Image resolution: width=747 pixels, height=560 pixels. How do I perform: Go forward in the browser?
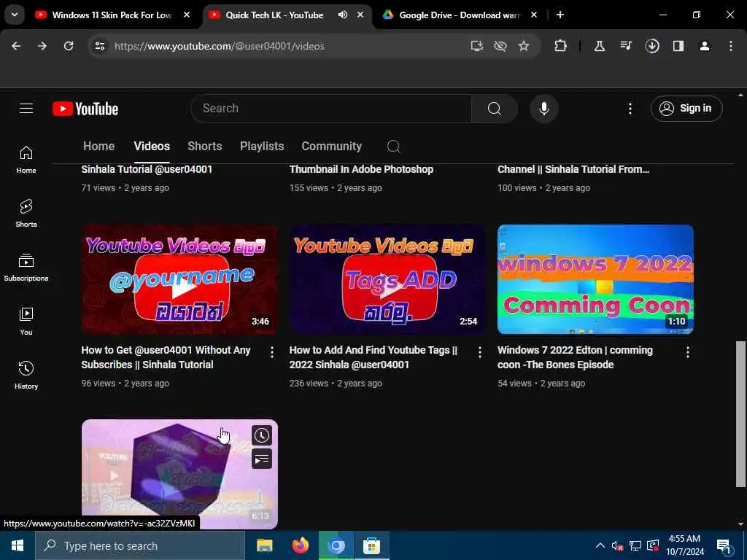tap(42, 46)
